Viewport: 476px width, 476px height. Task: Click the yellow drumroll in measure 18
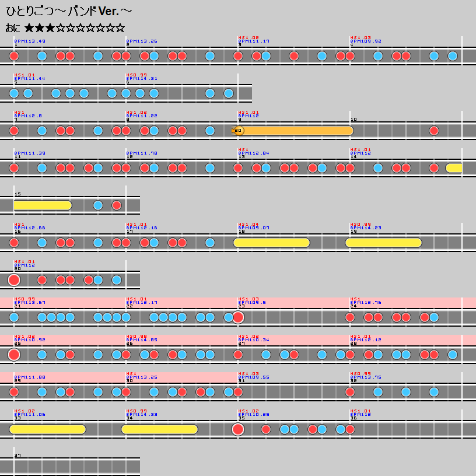pyautogui.click(x=271, y=243)
